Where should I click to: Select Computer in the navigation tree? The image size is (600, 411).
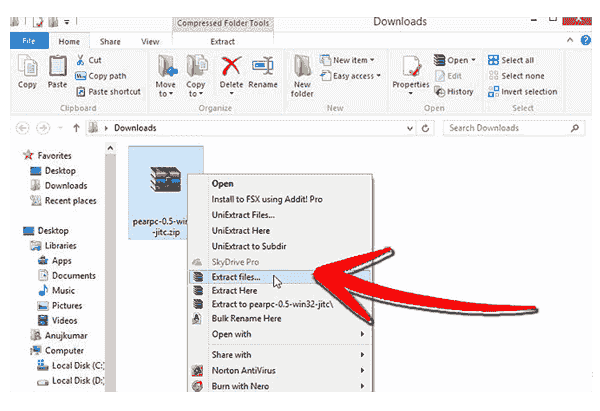[x=57, y=351]
